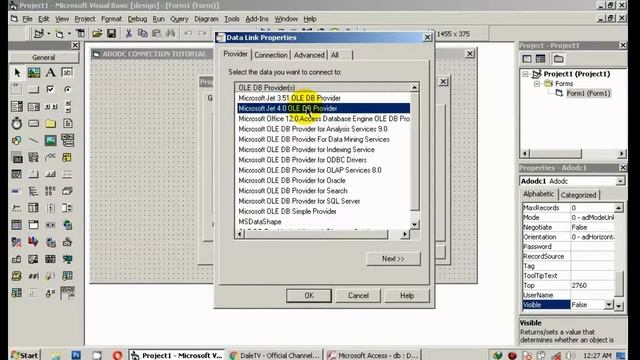Select the Label control (letter A)
Image resolution: width=640 pixels, height=360 pixels.
[50, 73]
